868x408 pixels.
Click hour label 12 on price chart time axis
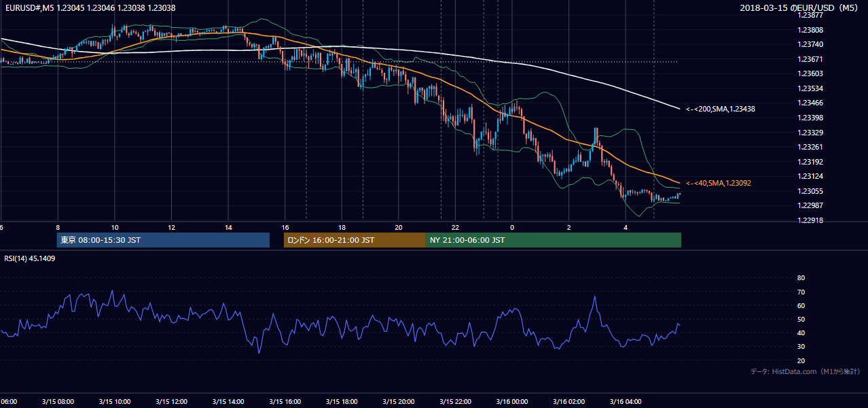coord(171,227)
